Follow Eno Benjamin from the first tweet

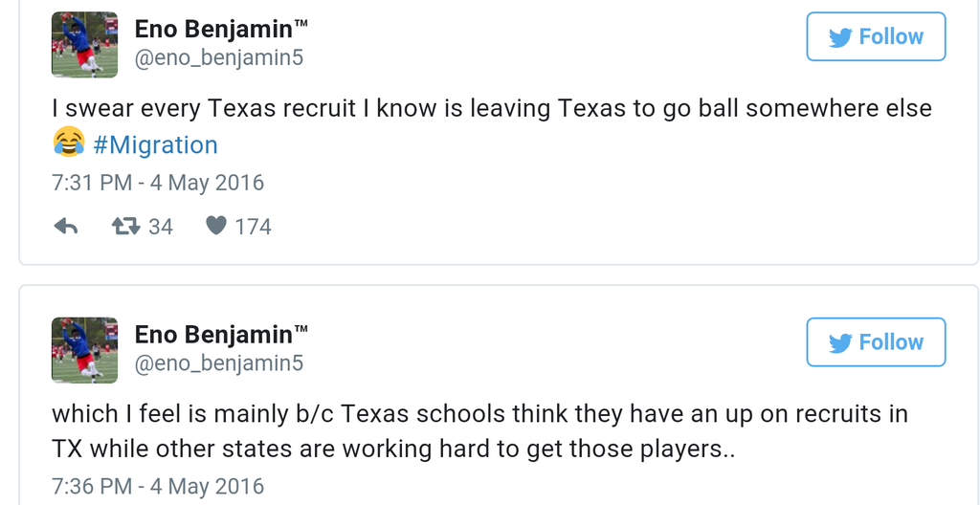point(876,37)
